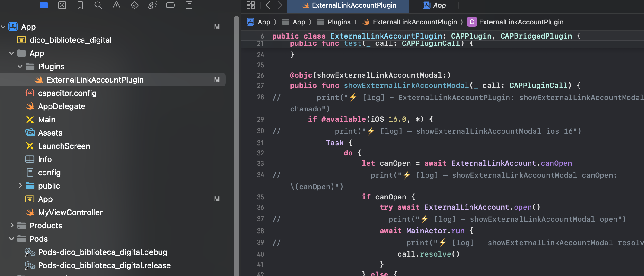Open the Report navigator
The width and height of the screenshot is (644, 276).
coord(189,5)
